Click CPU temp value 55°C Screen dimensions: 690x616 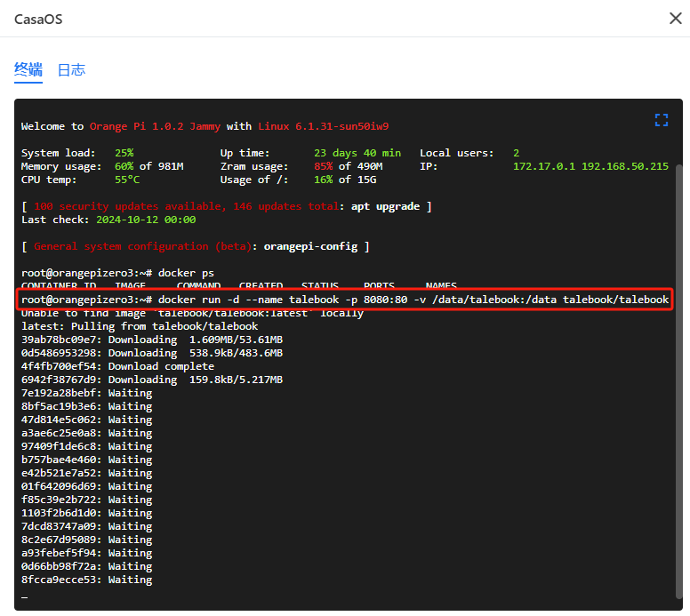(127, 180)
